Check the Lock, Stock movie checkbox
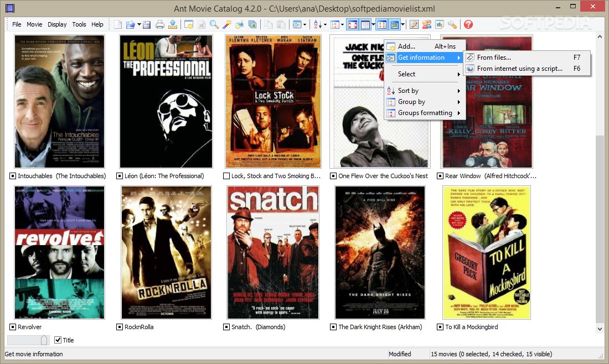The width and height of the screenshot is (609, 364). coord(226,176)
